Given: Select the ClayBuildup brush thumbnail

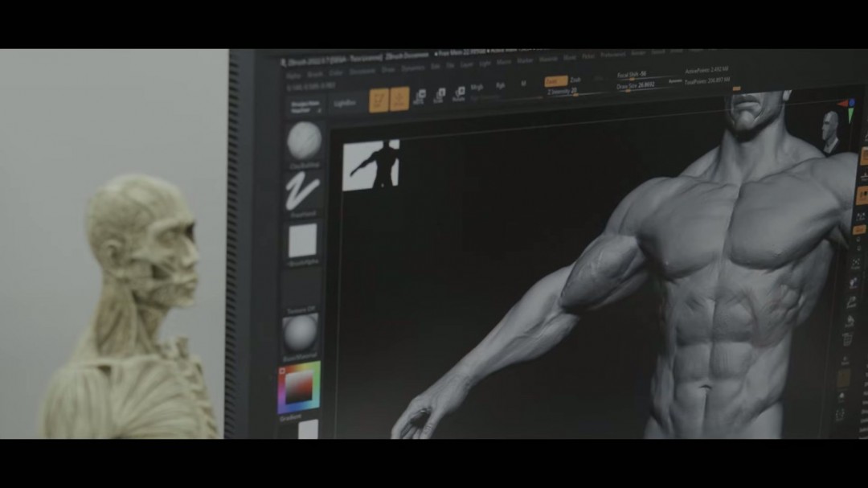Looking at the screenshot, I should [304, 141].
